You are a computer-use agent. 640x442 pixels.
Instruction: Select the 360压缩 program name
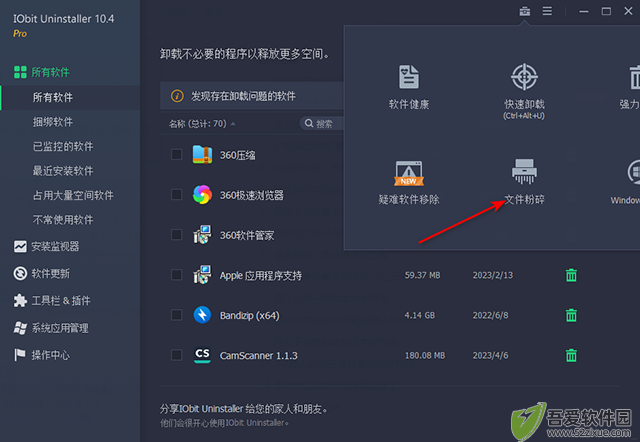pyautogui.click(x=238, y=155)
